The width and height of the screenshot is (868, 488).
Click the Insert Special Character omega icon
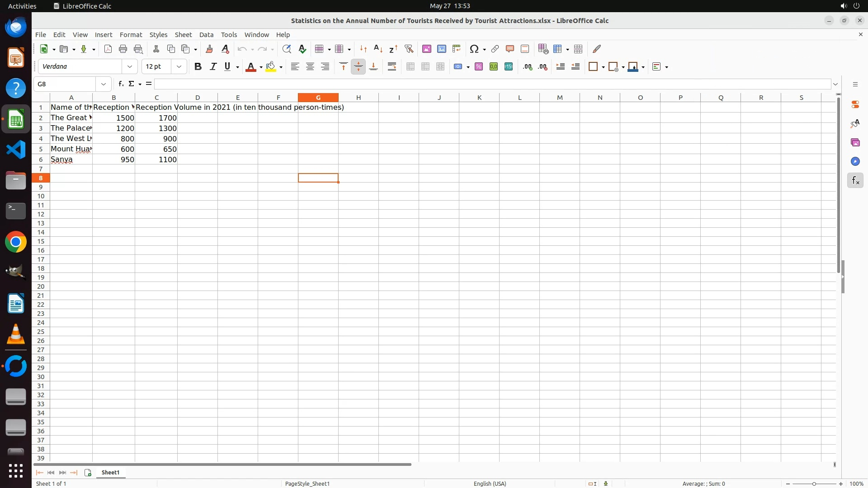(x=474, y=49)
